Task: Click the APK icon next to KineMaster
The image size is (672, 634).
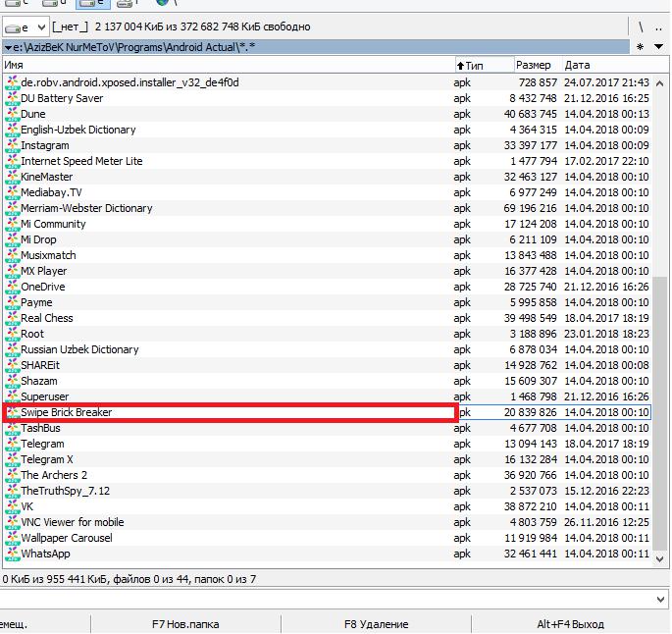Action: point(13,177)
